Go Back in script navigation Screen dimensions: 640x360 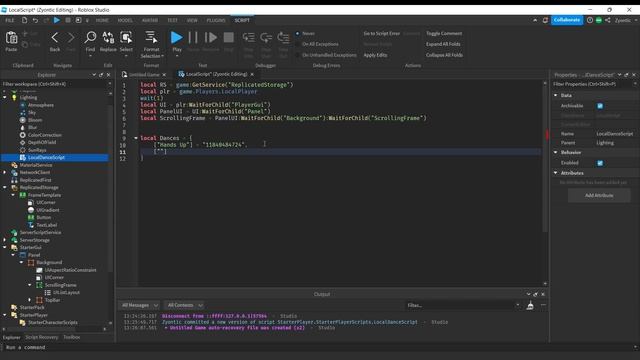coord(55,38)
